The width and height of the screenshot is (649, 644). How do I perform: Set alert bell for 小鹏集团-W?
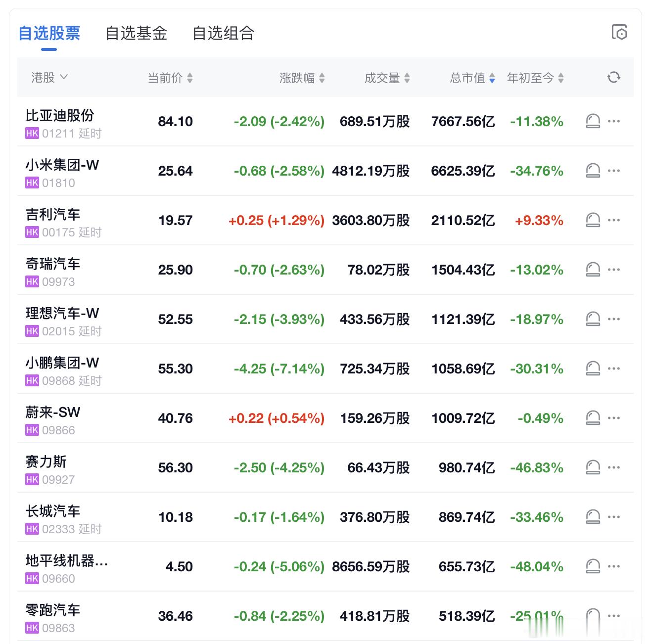(x=593, y=368)
